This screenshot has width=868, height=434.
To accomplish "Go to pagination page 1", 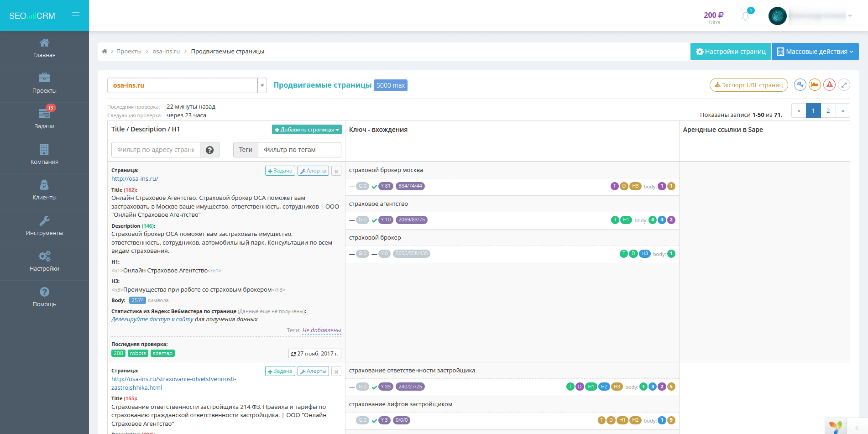I will pos(813,111).
